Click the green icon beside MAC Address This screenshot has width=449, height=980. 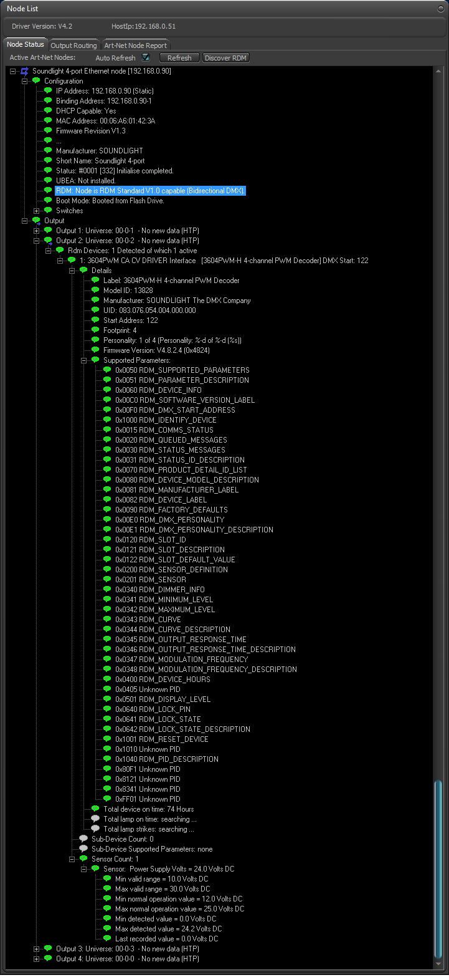48,121
